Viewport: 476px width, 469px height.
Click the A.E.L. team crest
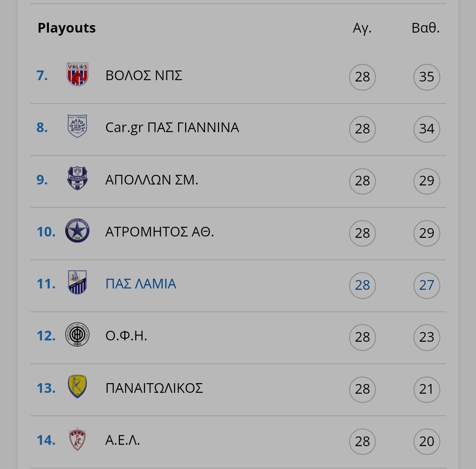coord(78,439)
